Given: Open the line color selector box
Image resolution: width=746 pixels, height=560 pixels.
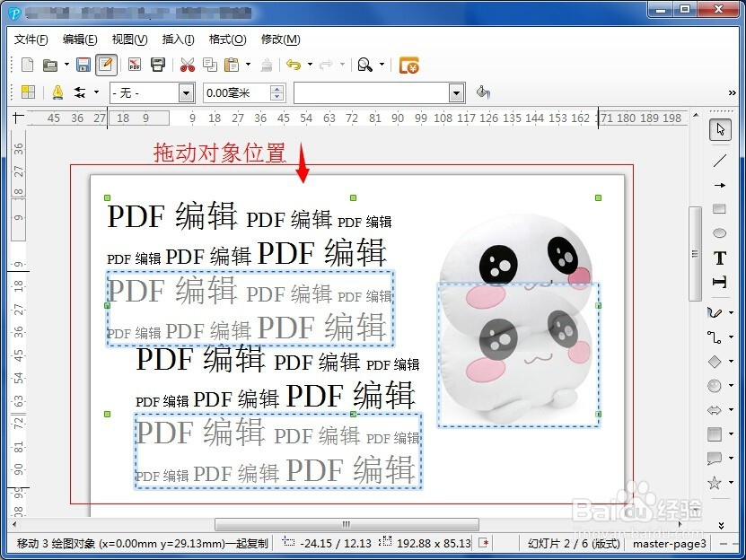Looking at the screenshot, I should (377, 92).
